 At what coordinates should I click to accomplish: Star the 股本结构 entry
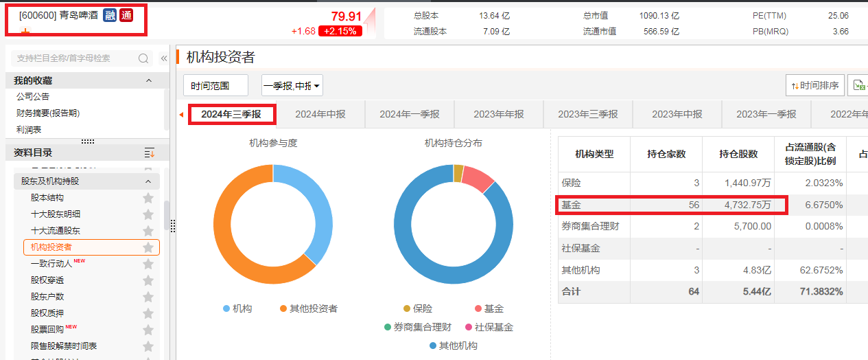[x=148, y=198]
